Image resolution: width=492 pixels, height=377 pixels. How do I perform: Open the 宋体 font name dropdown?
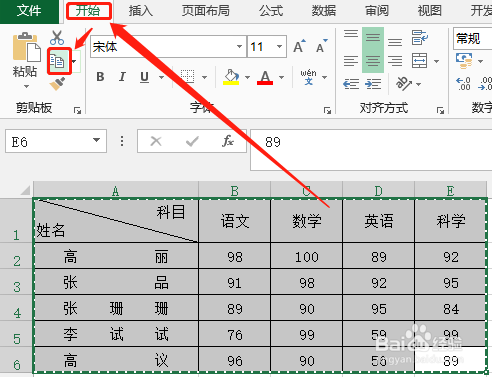(x=239, y=46)
